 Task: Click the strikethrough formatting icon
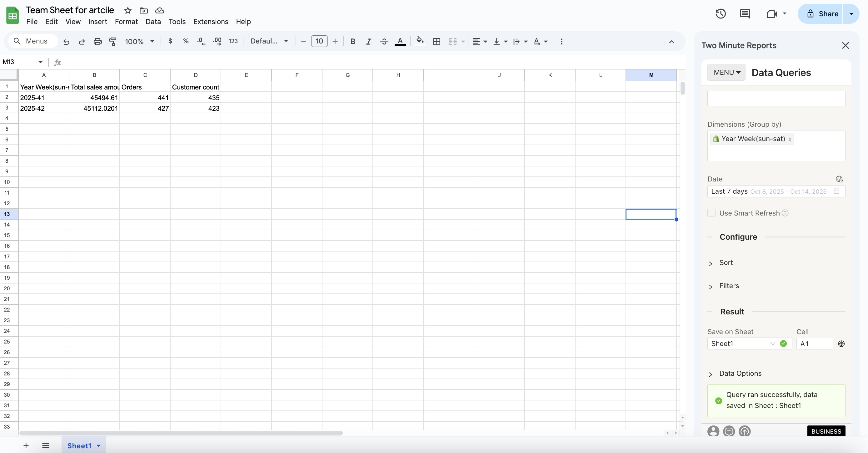point(384,42)
